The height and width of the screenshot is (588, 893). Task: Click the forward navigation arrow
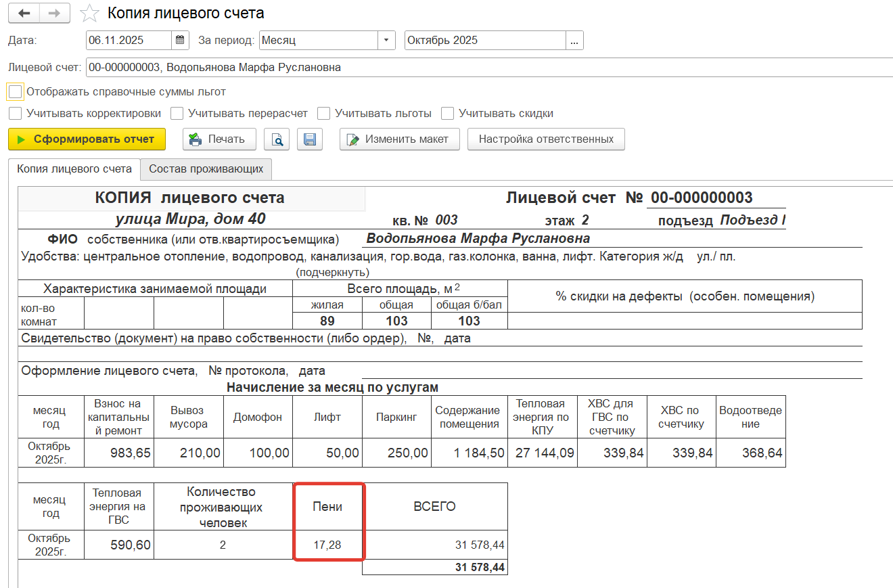coord(55,14)
